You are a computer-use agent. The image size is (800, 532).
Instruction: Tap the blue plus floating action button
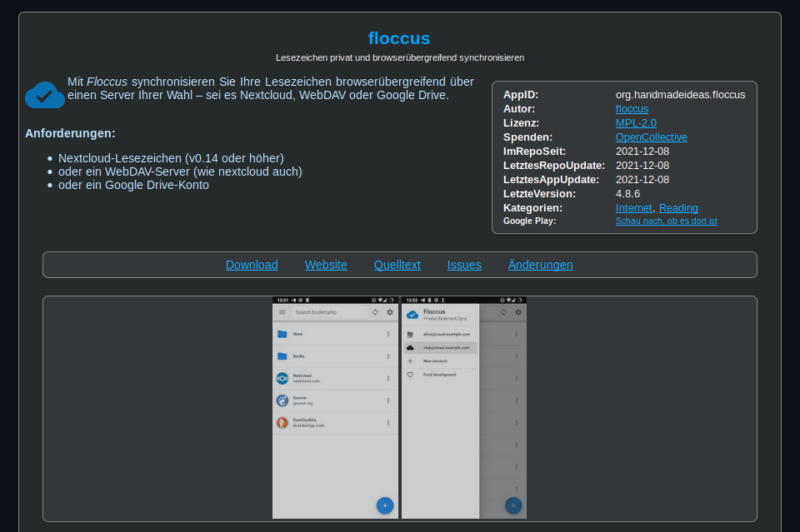pos(384,505)
